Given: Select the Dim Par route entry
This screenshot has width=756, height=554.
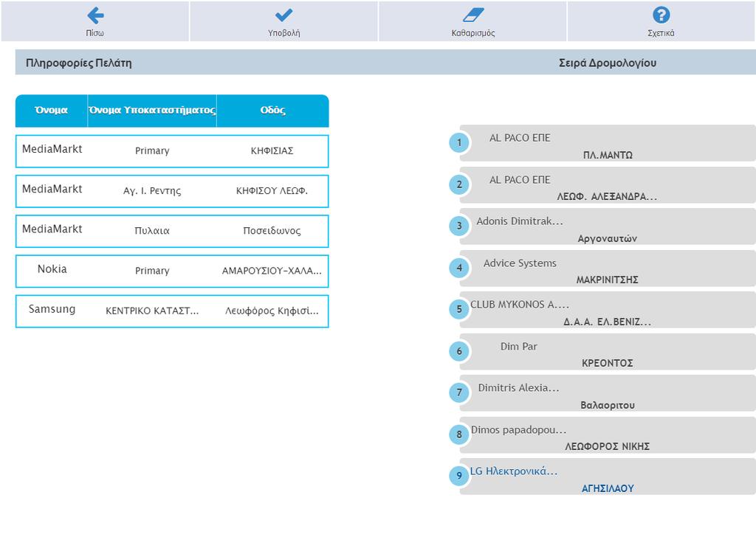Looking at the screenshot, I should 519,347.
